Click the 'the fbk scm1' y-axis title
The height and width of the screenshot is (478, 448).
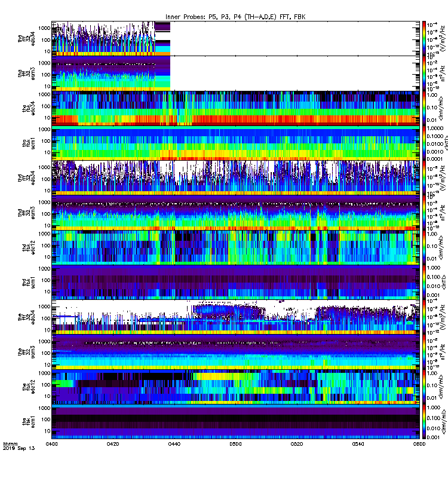coord(29,422)
